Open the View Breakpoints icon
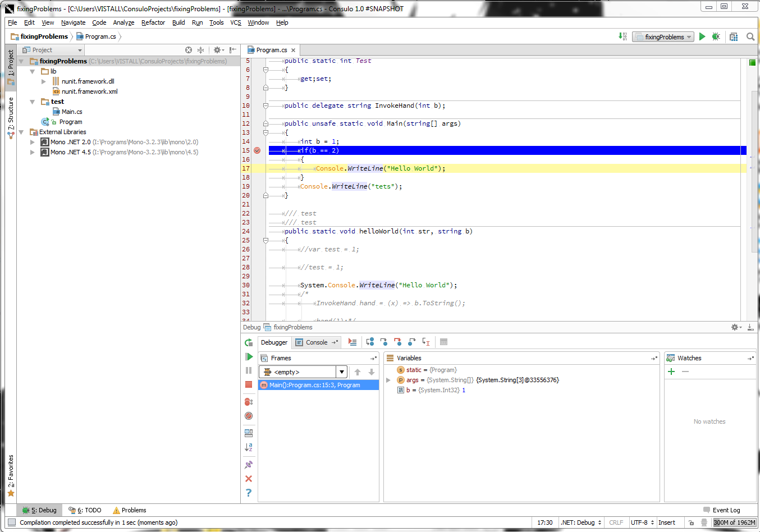Screen dimensions: 760x532 tap(249, 402)
